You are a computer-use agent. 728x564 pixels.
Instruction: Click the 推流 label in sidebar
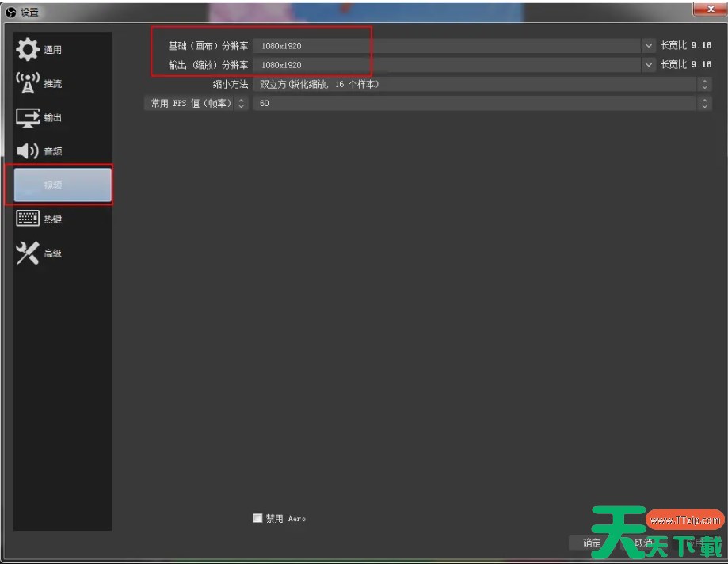(x=52, y=83)
